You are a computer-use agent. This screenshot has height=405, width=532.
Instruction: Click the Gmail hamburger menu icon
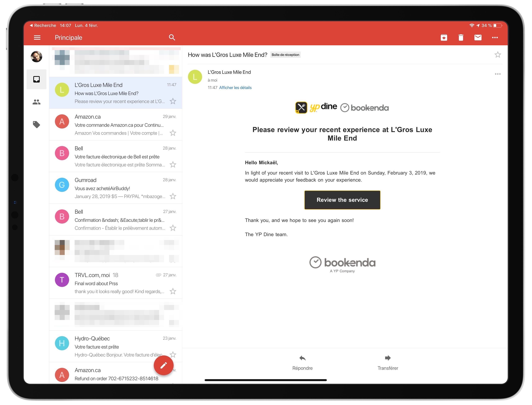click(x=37, y=37)
